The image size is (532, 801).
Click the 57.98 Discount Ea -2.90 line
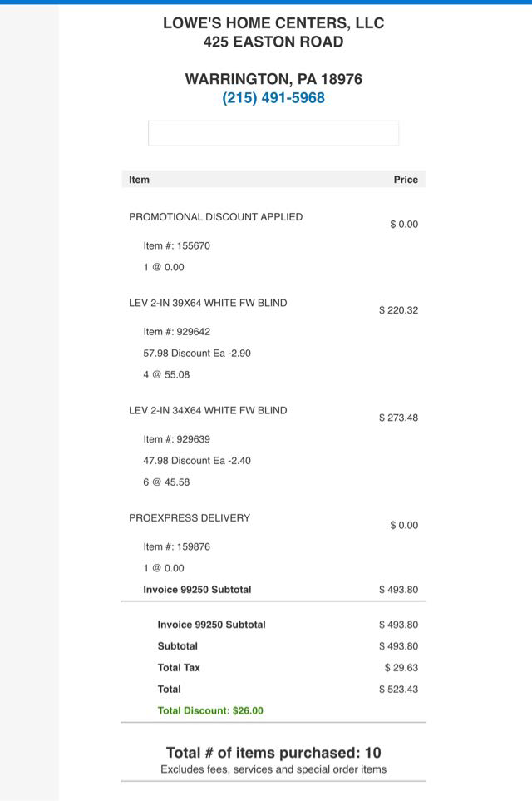(x=197, y=354)
